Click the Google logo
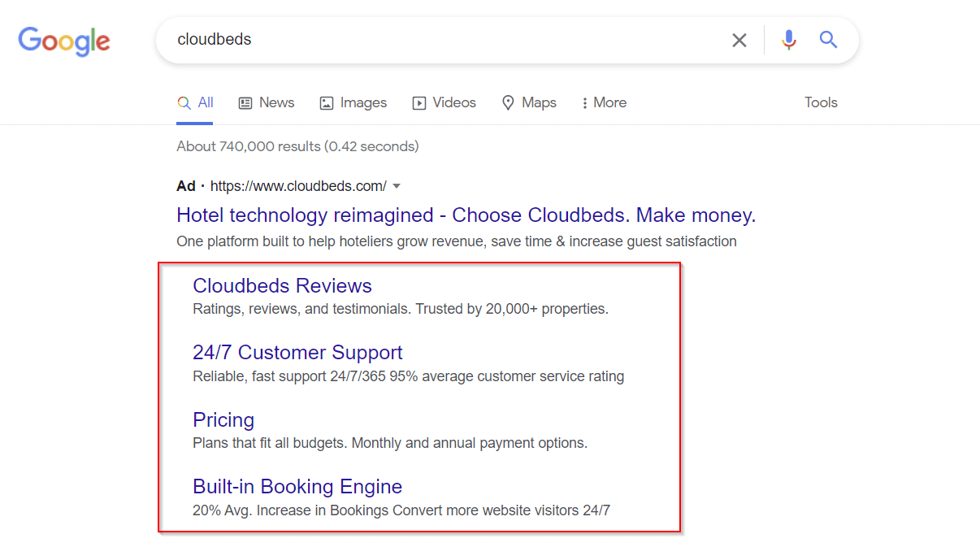Screen dimensions: 980x547 64,41
